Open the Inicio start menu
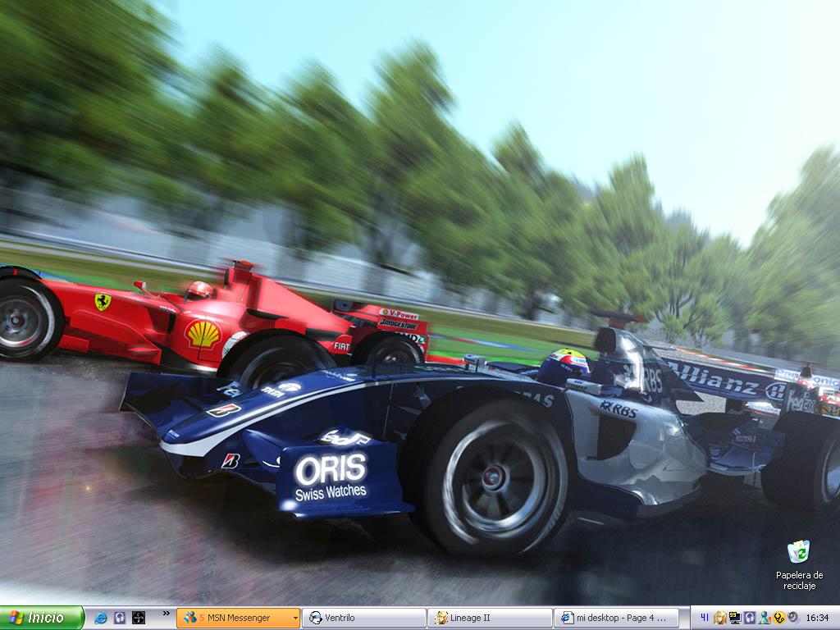Image resolution: width=840 pixels, height=630 pixels. pos(42,618)
